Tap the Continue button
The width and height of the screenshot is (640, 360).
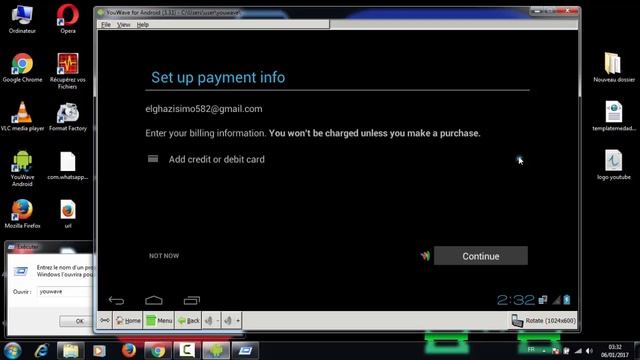click(481, 256)
